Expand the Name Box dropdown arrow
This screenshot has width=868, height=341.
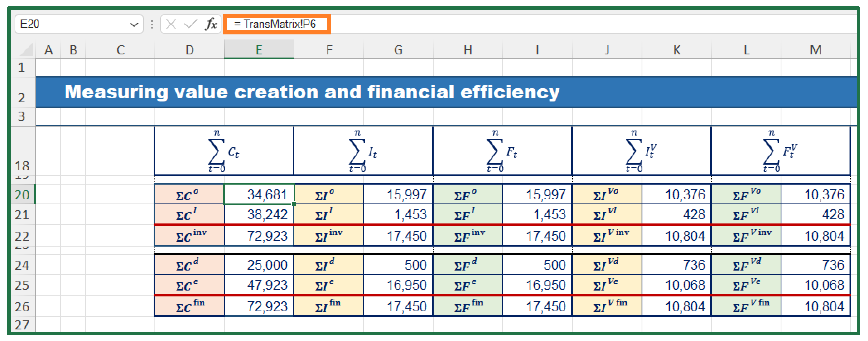click(x=134, y=25)
